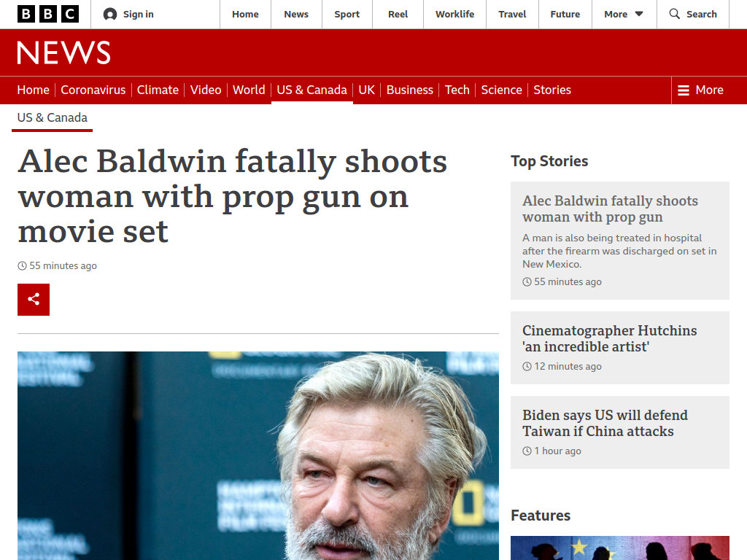Open Home in the top BBC bar
Screen dimensions: 747x560
point(245,15)
